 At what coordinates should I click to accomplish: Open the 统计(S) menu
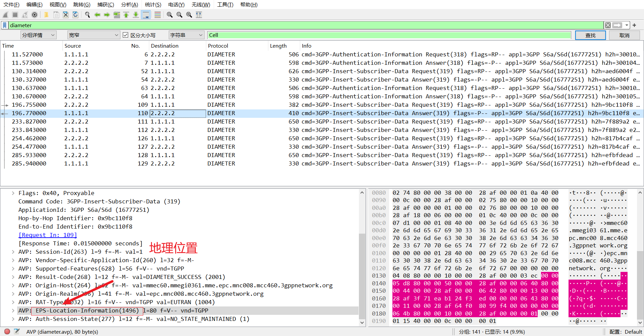153,5
